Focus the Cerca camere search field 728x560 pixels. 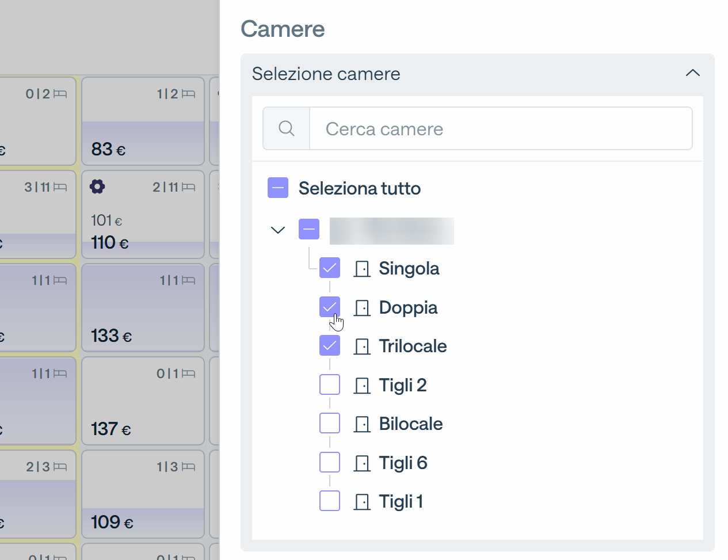(x=501, y=128)
